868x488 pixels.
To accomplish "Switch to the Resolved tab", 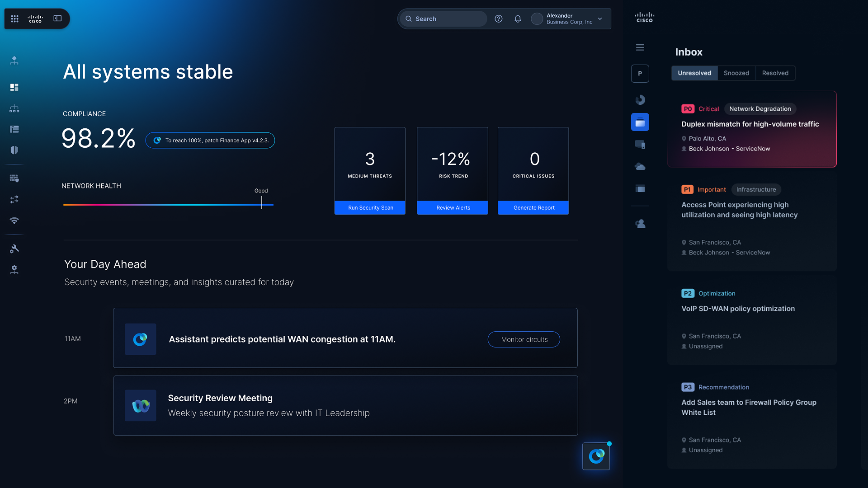I will [775, 73].
